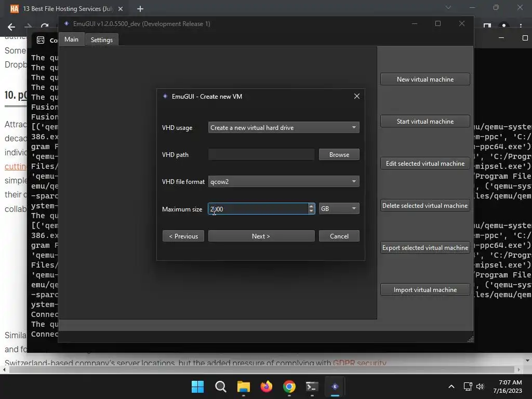
Task: Open Windows taskbar Search
Action: [x=220, y=387]
